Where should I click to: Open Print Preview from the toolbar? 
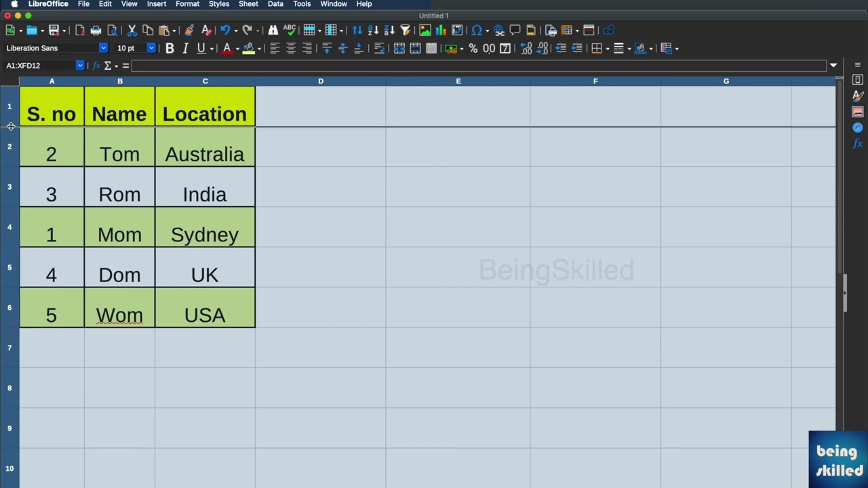pos(112,30)
